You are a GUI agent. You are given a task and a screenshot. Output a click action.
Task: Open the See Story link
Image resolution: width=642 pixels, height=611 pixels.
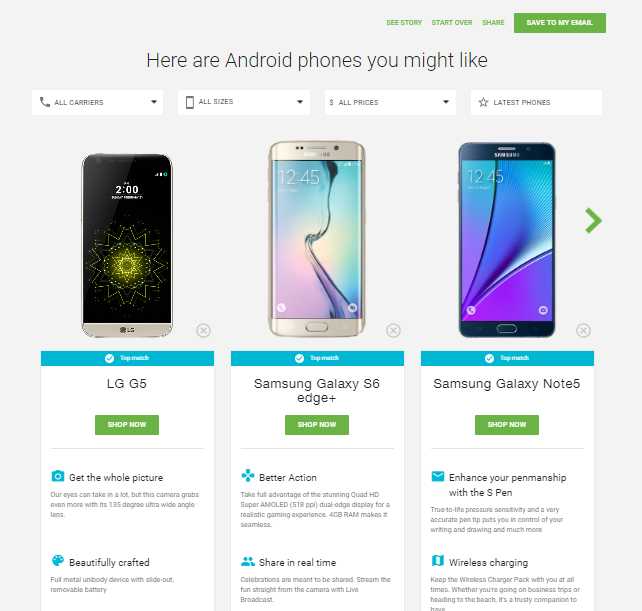point(404,23)
